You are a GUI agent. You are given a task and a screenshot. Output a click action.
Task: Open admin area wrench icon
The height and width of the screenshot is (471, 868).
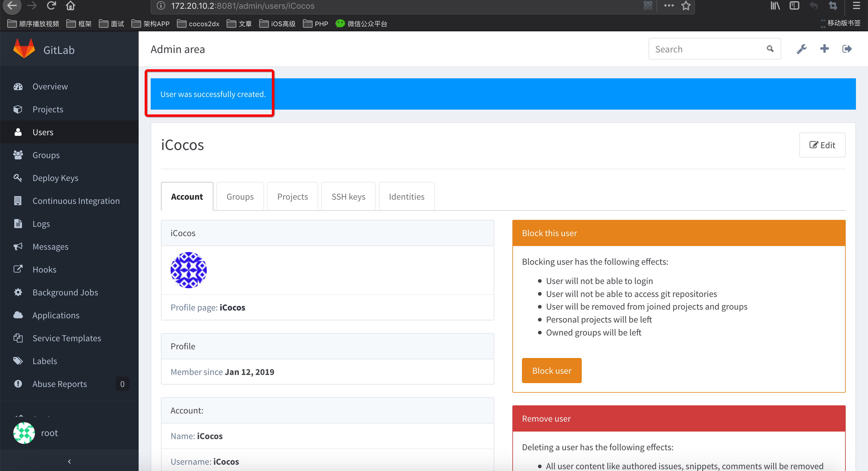(x=801, y=49)
